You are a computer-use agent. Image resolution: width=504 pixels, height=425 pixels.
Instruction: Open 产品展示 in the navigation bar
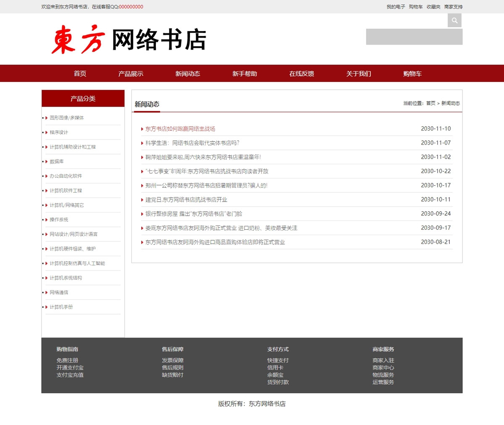coord(131,73)
